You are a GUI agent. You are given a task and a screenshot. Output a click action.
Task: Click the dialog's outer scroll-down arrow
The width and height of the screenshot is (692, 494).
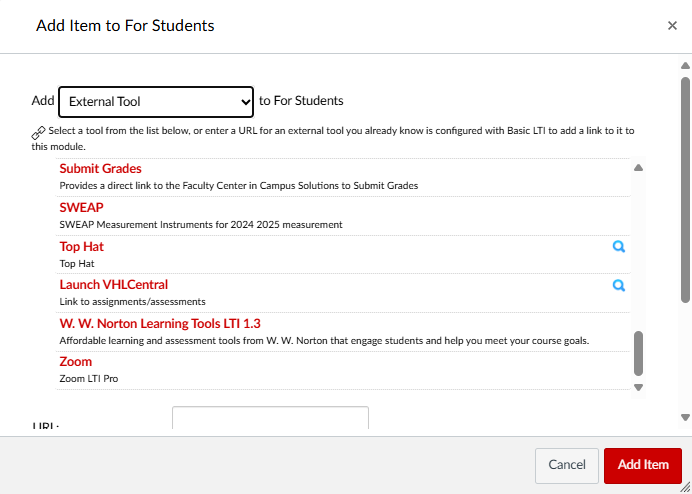[x=685, y=417]
